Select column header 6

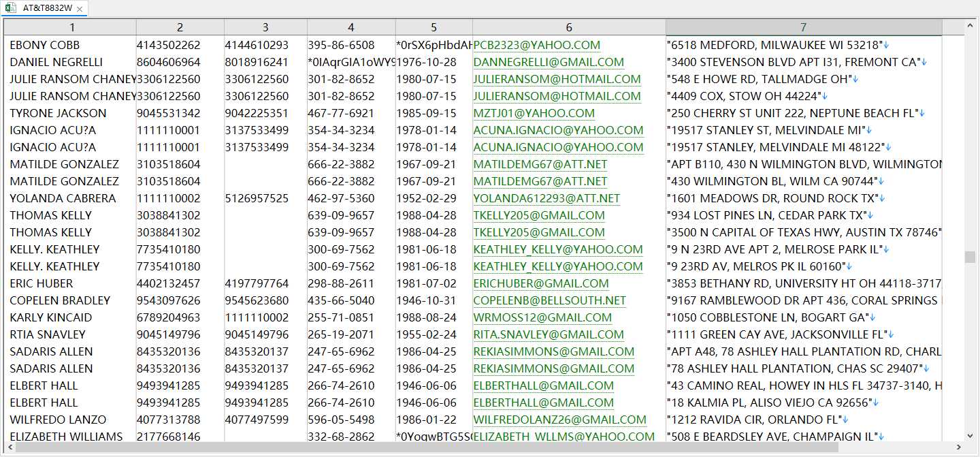[569, 27]
